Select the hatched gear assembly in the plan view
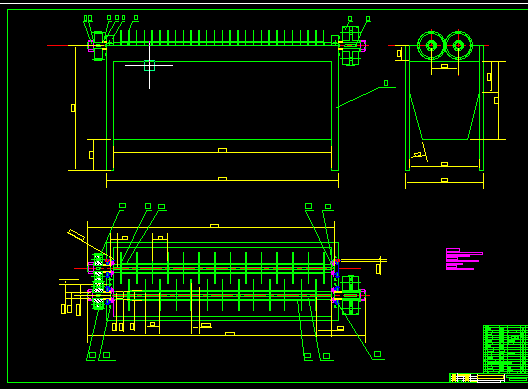The height and width of the screenshot is (390, 528). coord(98,282)
